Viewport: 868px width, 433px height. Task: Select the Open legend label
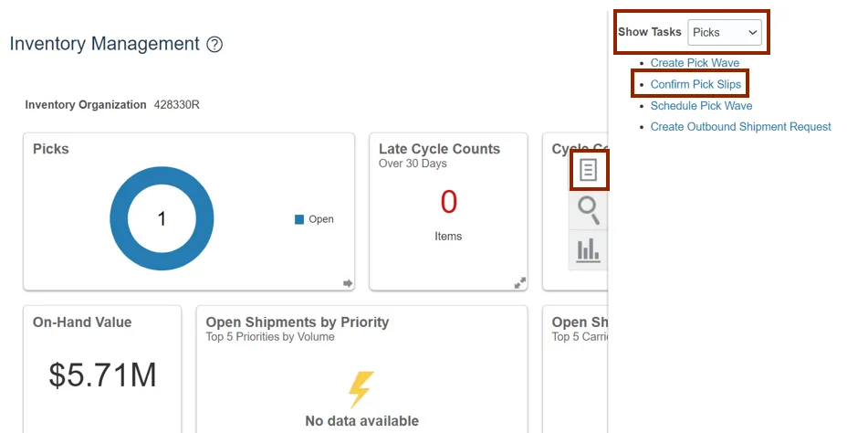coord(321,219)
